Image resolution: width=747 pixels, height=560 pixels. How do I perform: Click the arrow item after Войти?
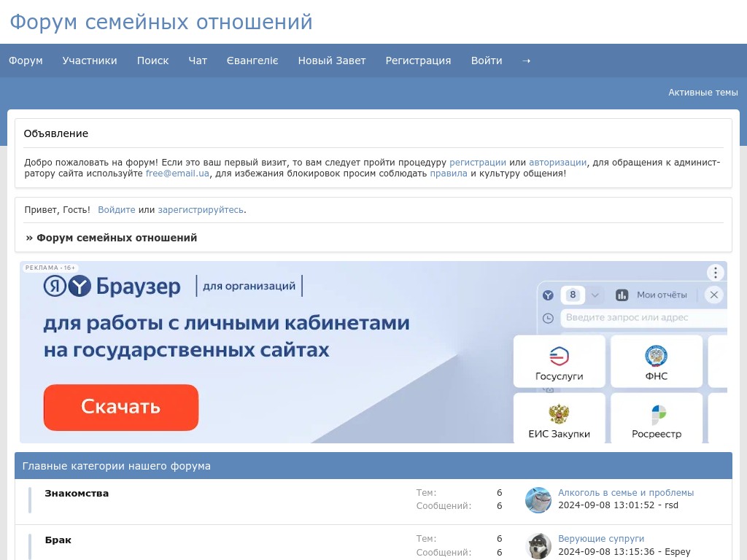(527, 61)
